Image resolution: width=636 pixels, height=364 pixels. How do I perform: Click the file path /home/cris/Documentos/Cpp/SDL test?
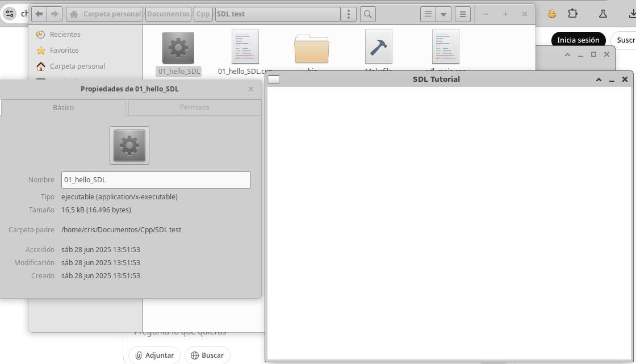point(122,229)
